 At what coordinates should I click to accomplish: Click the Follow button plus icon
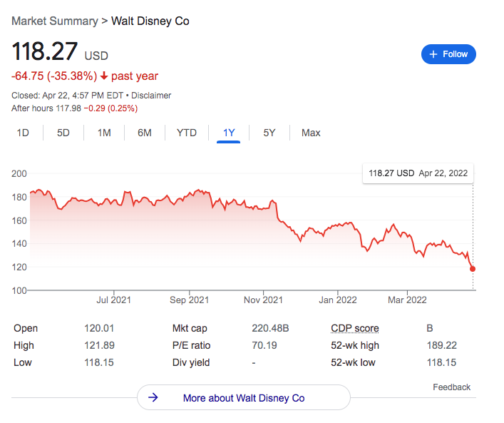click(x=433, y=54)
